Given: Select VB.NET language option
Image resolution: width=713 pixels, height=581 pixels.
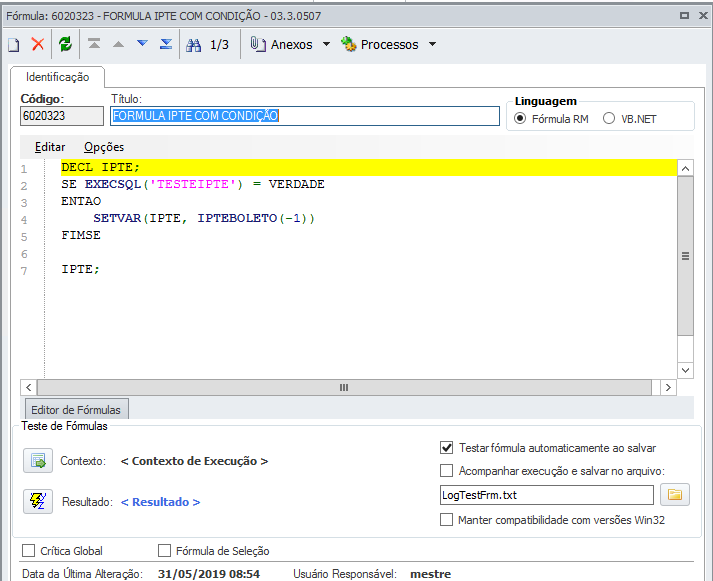Looking at the screenshot, I should click(609, 119).
